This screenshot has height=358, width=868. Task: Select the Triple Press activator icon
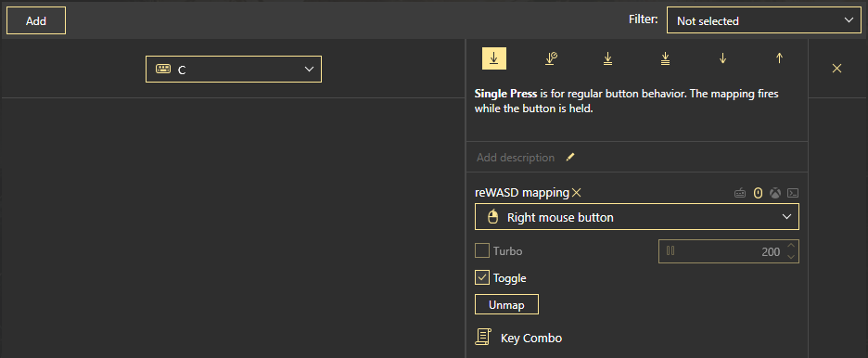tap(666, 58)
